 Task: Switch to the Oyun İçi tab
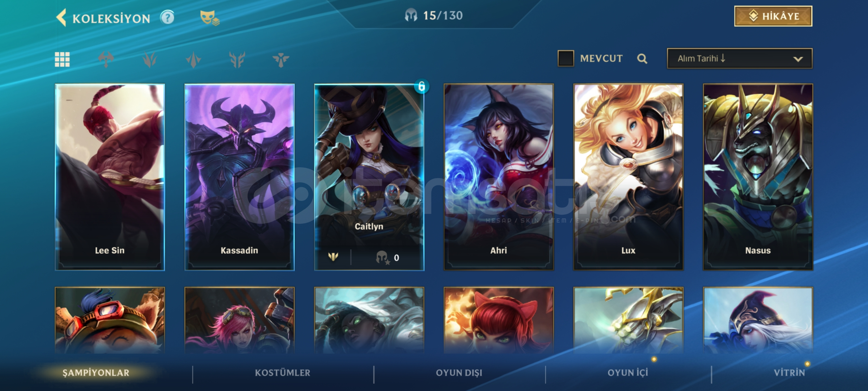(x=628, y=373)
